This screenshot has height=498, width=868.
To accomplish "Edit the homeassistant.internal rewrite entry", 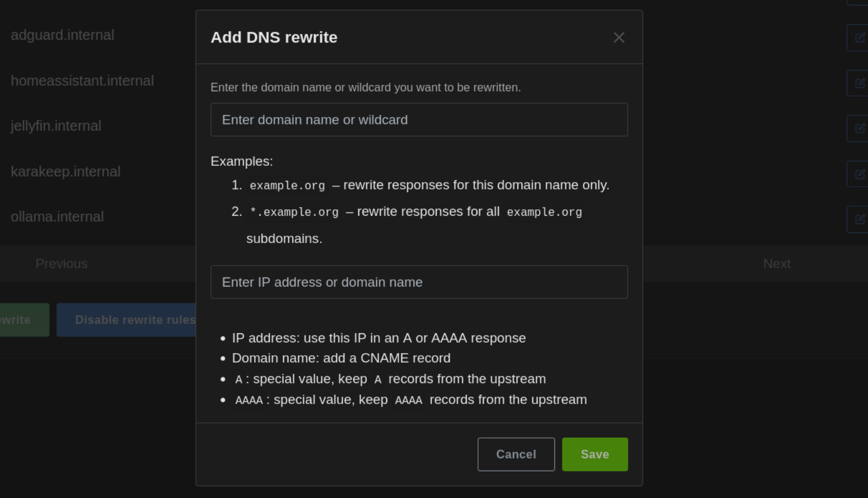I will click(858, 83).
